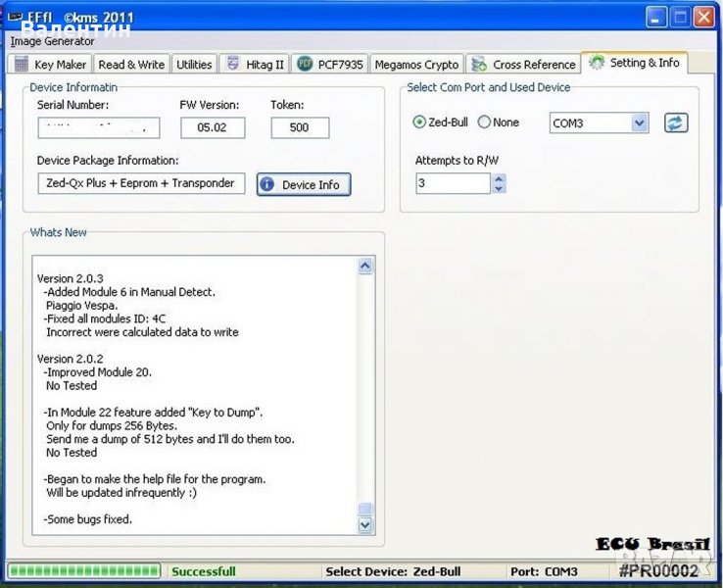Select the Zed-Bull radio button

click(x=419, y=122)
